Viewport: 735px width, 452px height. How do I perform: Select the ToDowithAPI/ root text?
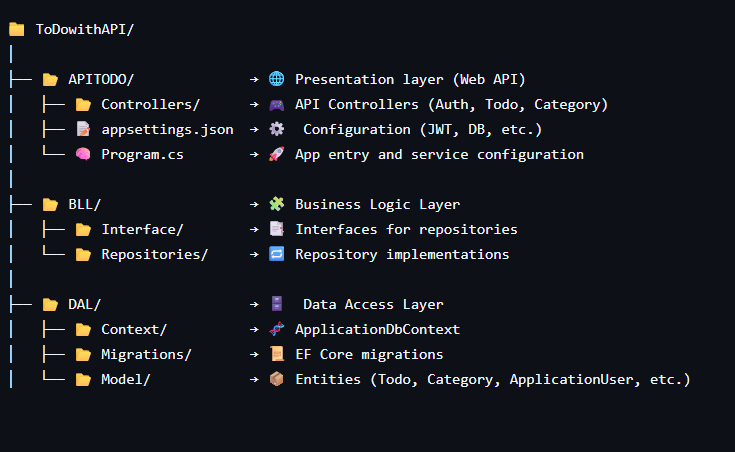pyautogui.click(x=85, y=29)
